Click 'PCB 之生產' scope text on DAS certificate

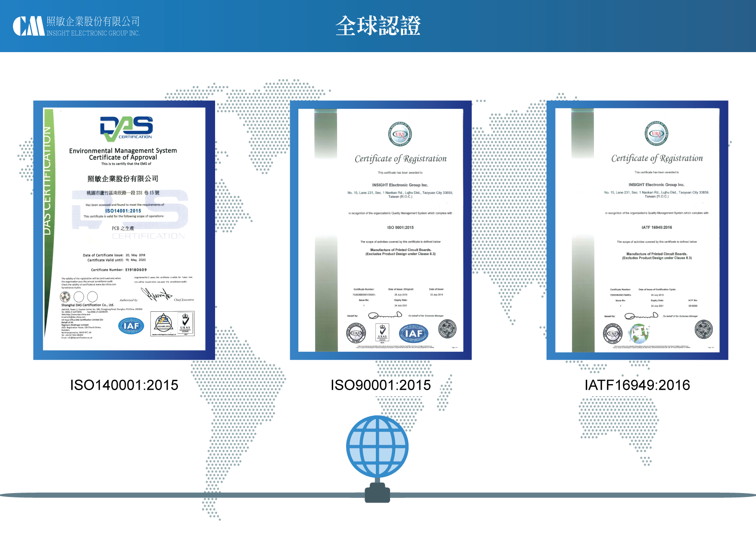[x=123, y=228]
